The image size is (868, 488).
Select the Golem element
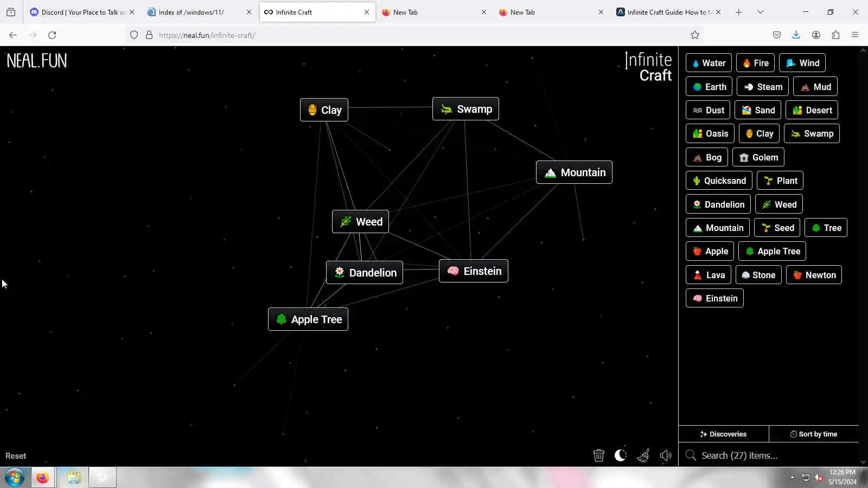tap(758, 157)
